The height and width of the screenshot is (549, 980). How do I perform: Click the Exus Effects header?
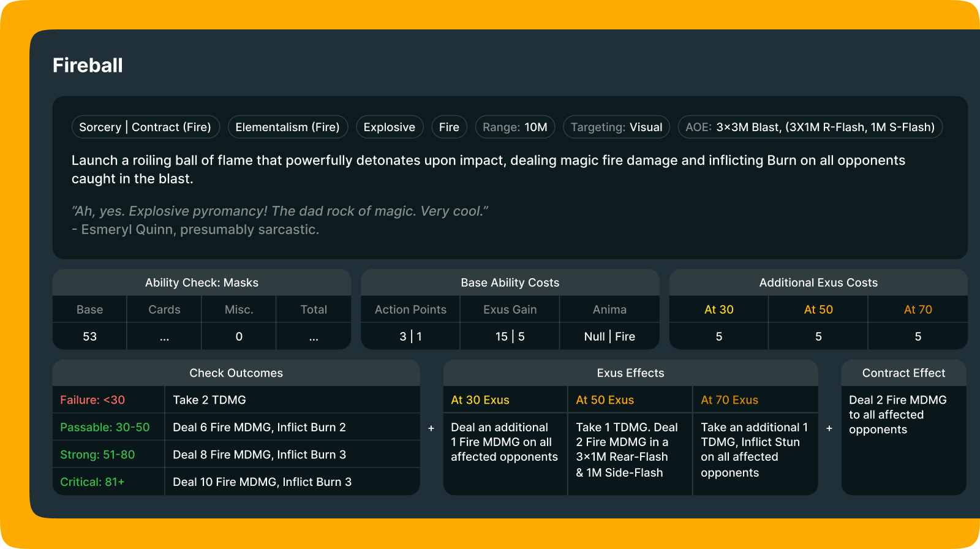[x=630, y=373]
